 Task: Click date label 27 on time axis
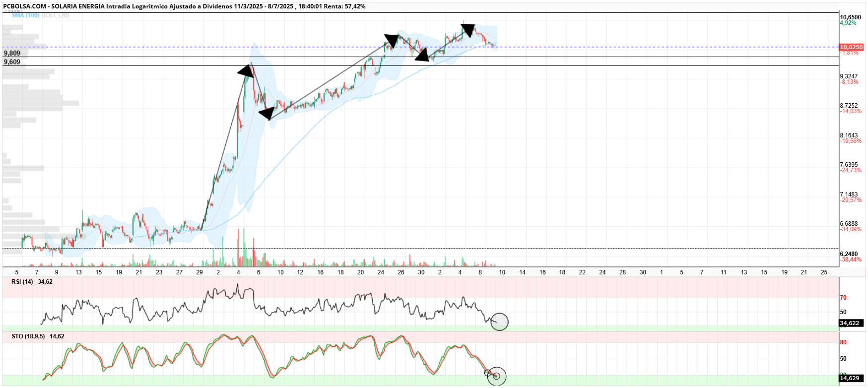pyautogui.click(x=179, y=272)
